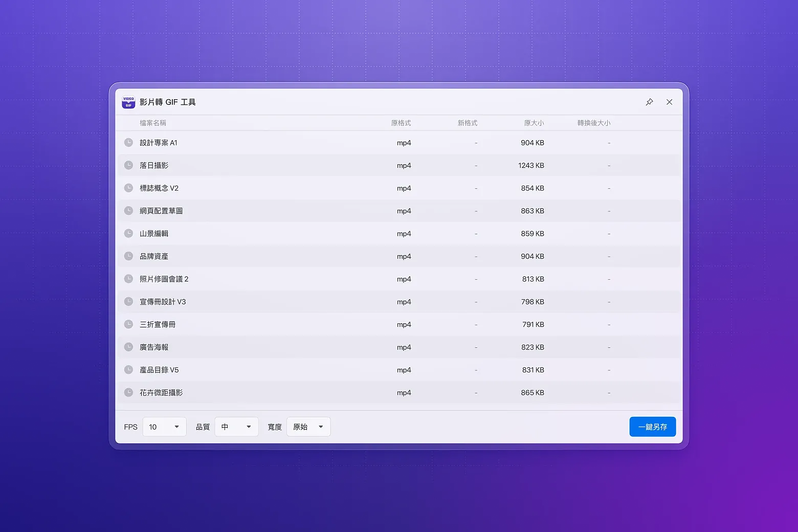Select the file name 品牌資產

click(154, 256)
